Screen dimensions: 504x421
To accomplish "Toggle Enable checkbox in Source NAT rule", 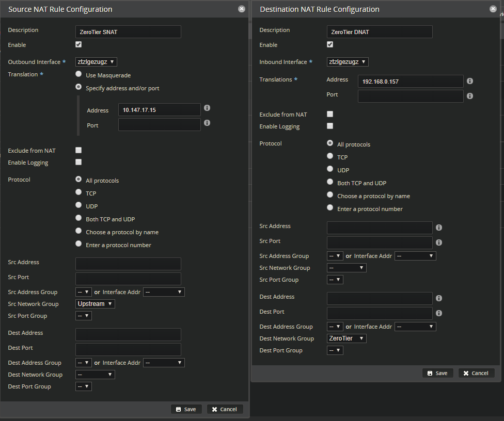I will coord(78,45).
